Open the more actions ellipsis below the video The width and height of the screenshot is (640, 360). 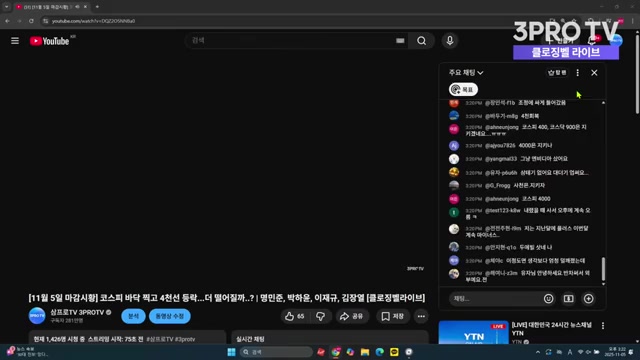pyautogui.click(x=421, y=316)
